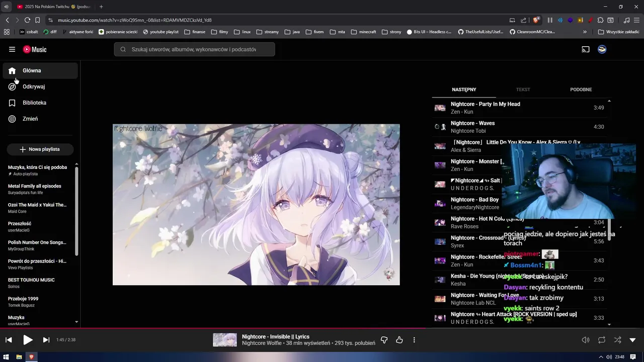Open the Zen - Kun artist link under Party In My Head
Image resolution: width=644 pixels, height=362 pixels.
[462, 112]
